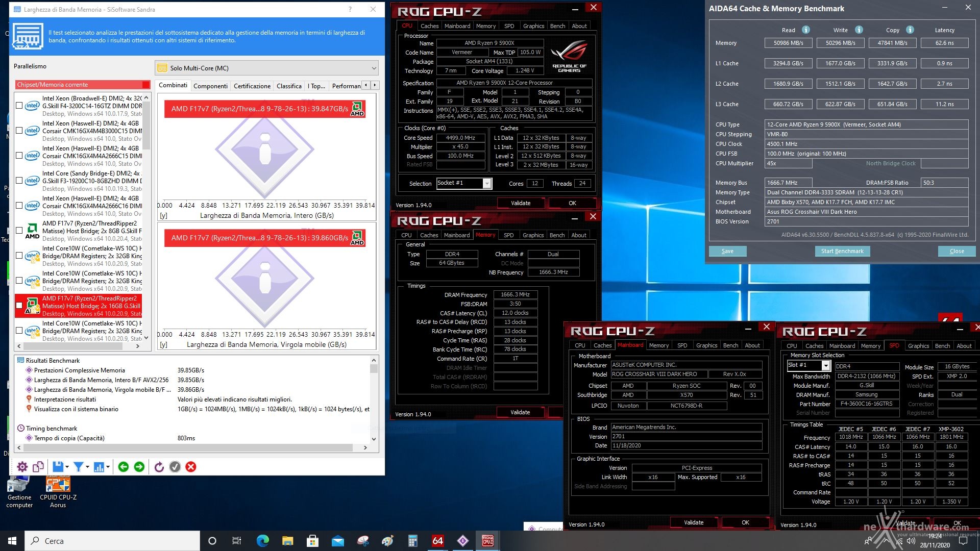Click Validate in the CPU-Z Mainboard window
This screenshot has width=980, height=551.
tap(694, 522)
